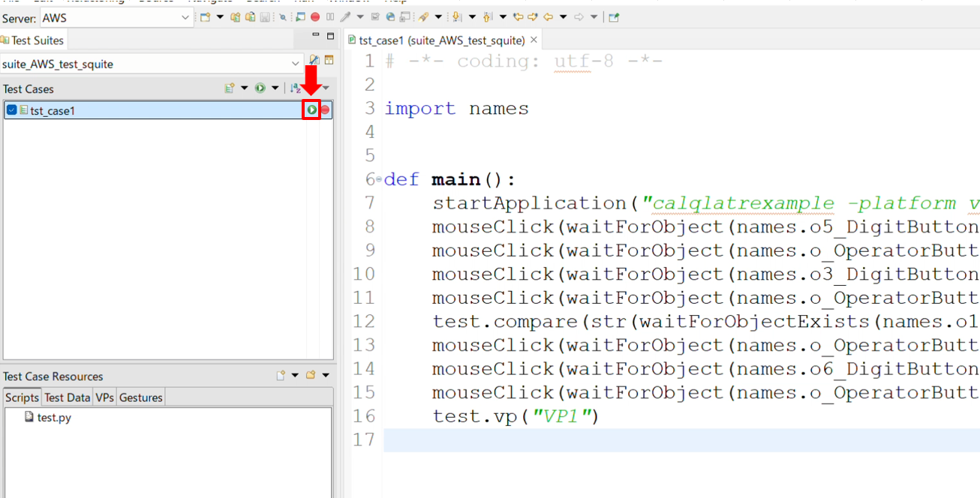Collapse the main function fold marker

[x=379, y=180]
